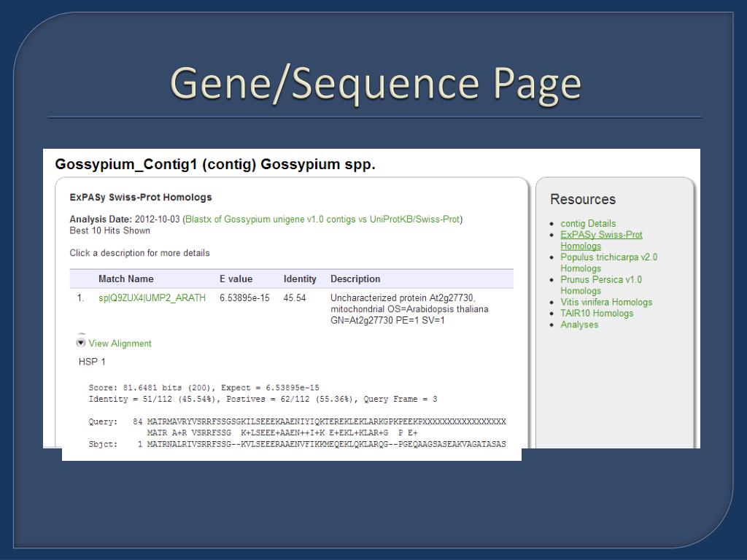Click the HSP 1 label
The width and height of the screenshot is (747, 560).
click(x=92, y=362)
